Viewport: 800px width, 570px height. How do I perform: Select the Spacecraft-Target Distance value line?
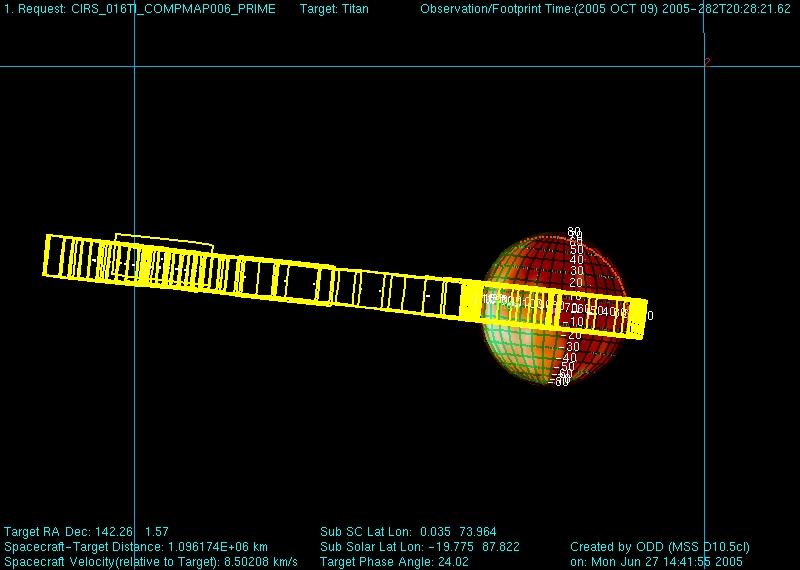coord(136,547)
